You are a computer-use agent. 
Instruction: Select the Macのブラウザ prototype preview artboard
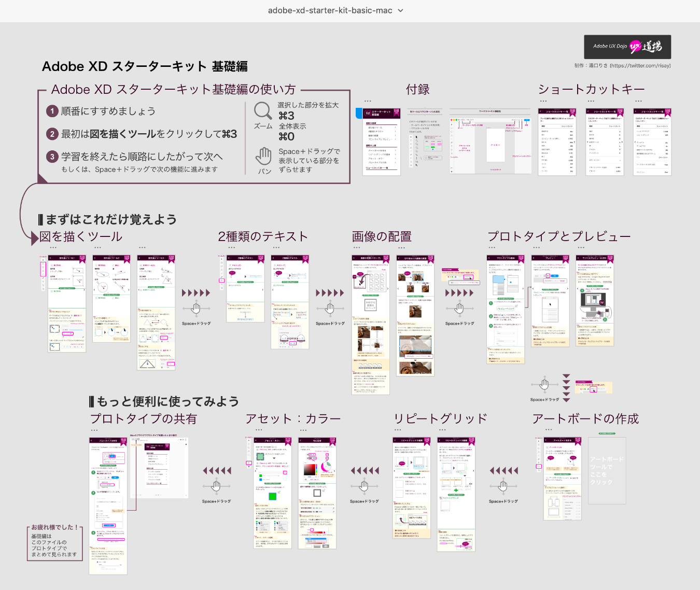159,468
